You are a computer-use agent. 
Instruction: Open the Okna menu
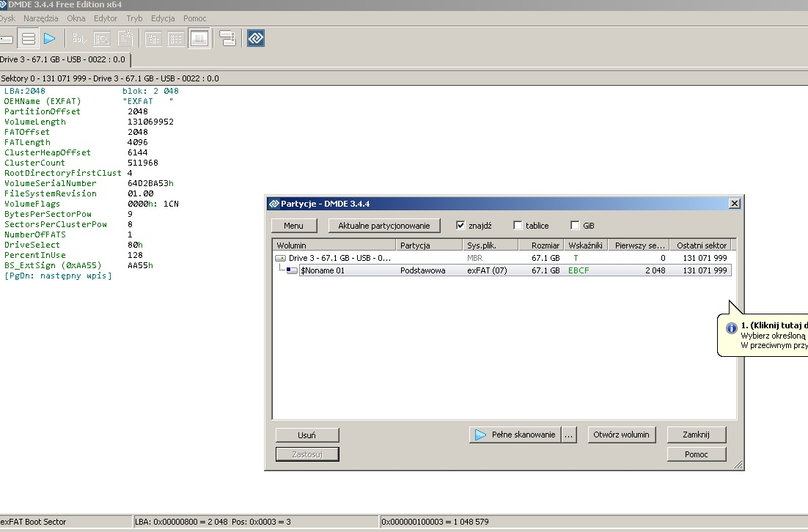[x=76, y=18]
